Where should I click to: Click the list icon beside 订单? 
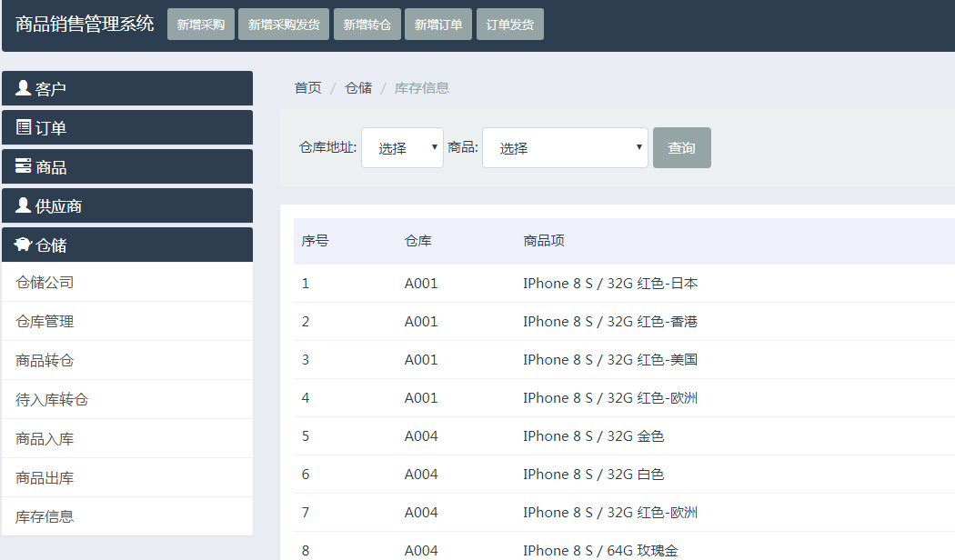24,127
